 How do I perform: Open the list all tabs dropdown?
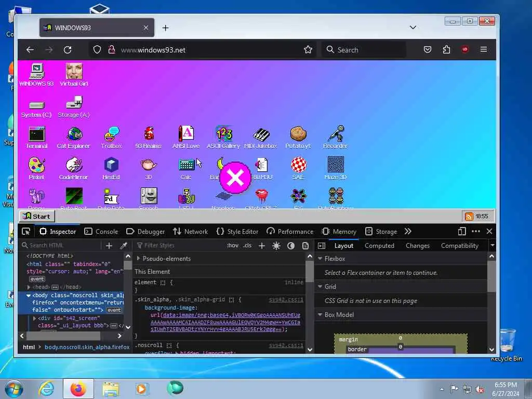click(413, 28)
